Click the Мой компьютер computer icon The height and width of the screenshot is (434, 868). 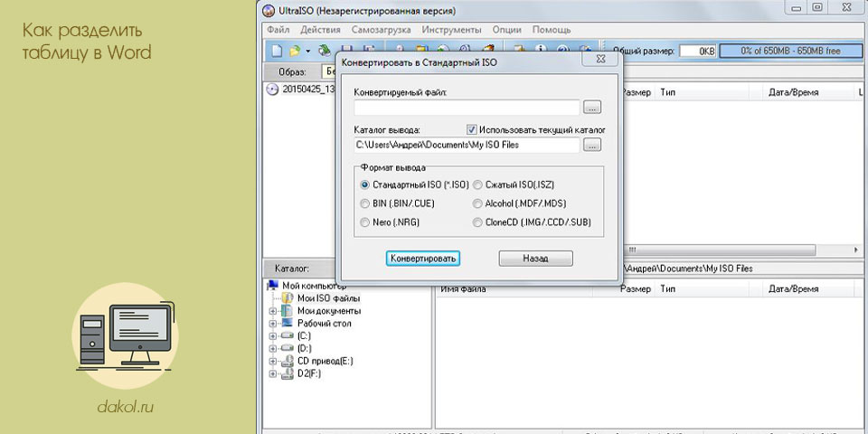point(273,286)
